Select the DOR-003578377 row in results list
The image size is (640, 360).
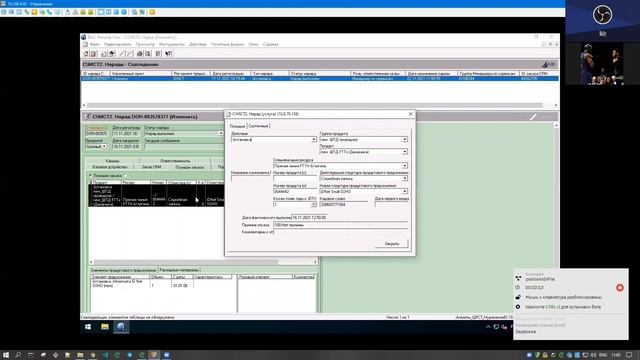320,78
